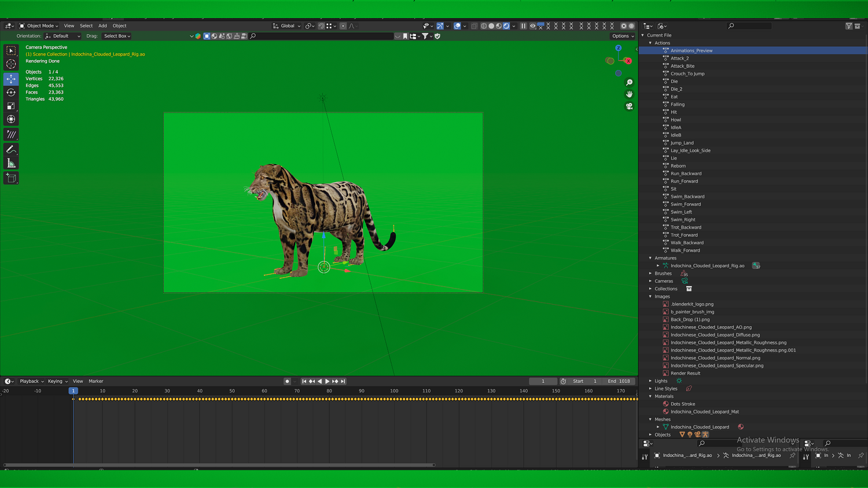Select Indochina_Clouded_Leopard_Mat material
Screen dimensions: 868x488
[x=704, y=412]
